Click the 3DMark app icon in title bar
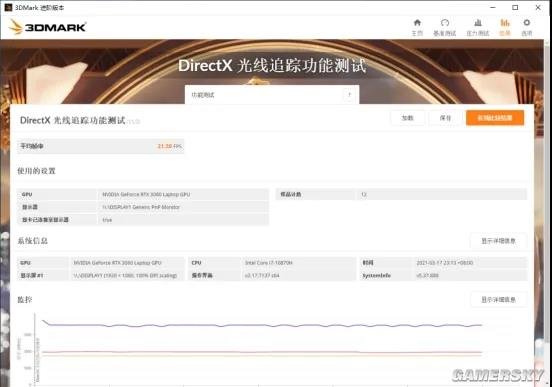The width and height of the screenshot is (552, 387). coord(8,7)
